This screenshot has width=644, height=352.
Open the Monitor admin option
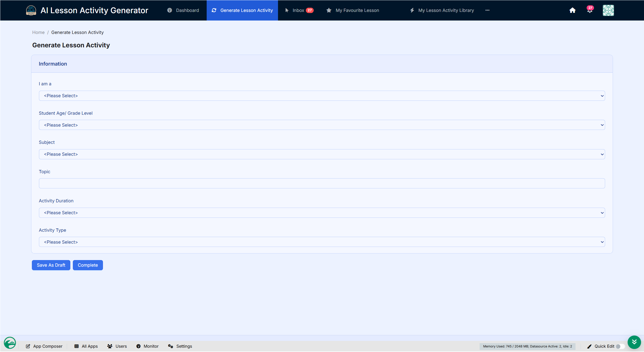147,346
